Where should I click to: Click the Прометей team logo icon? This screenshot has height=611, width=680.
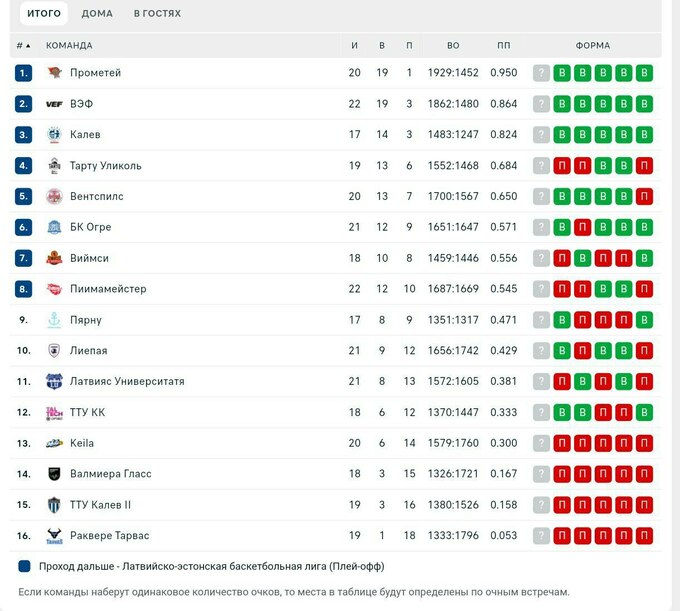(x=54, y=73)
